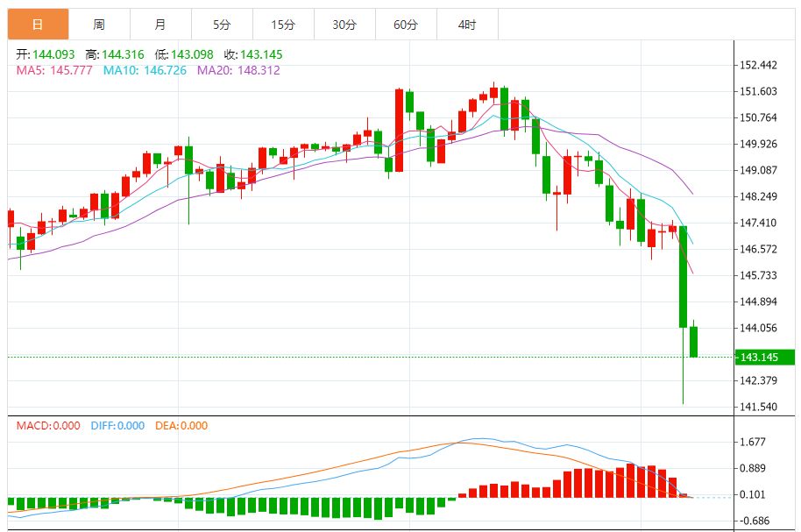Click the 0.889 MACD axis label

pos(753,468)
